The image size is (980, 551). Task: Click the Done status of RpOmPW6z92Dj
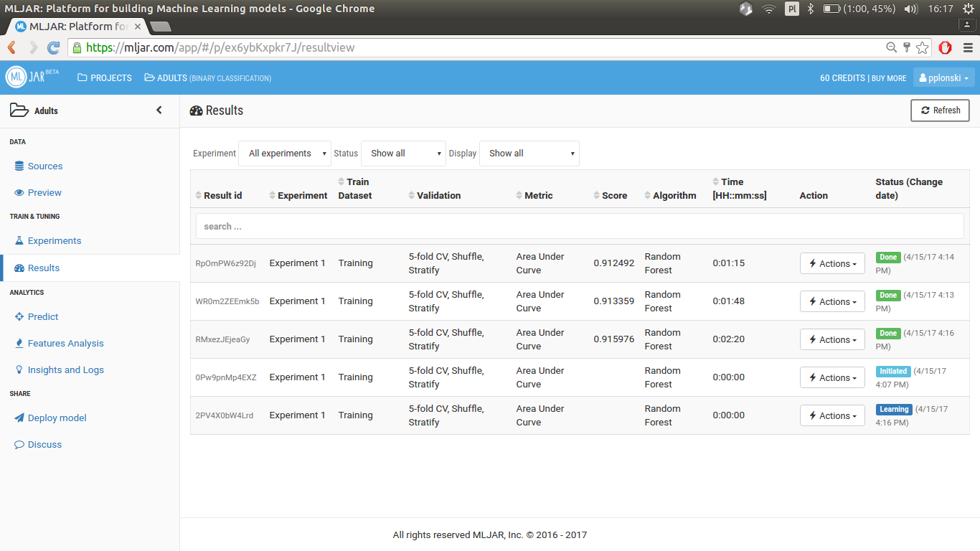tap(888, 257)
